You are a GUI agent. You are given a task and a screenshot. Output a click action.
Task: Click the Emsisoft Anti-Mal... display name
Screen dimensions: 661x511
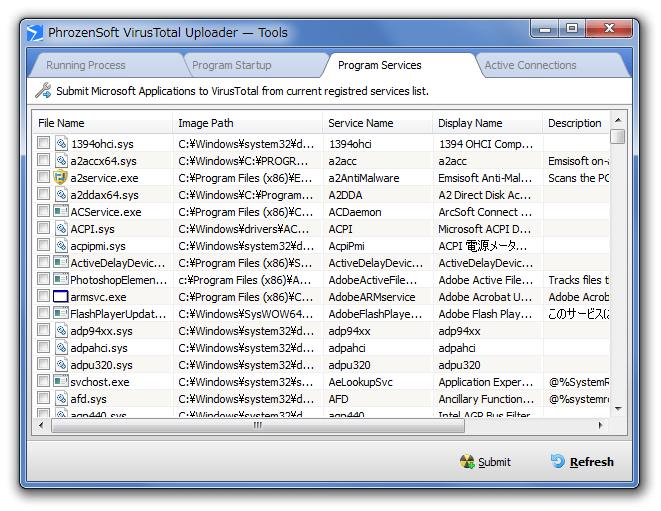(x=485, y=178)
